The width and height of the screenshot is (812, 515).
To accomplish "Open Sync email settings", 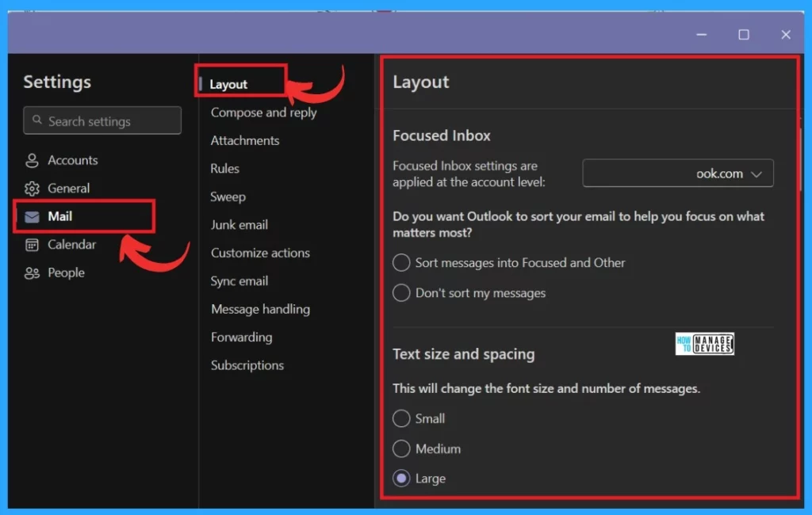I will [x=239, y=281].
